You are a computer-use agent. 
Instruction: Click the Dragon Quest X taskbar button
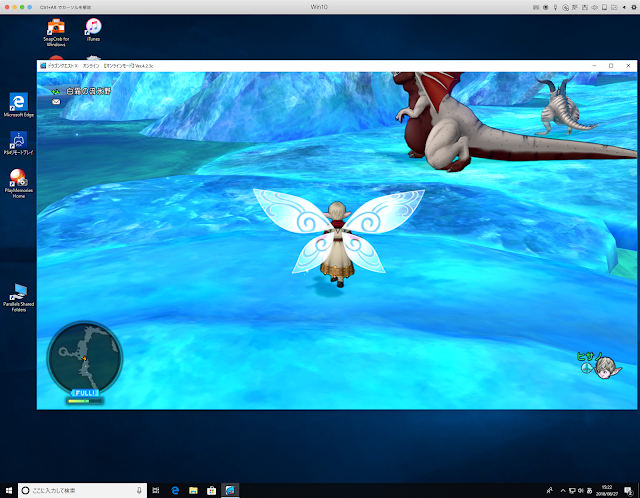coord(230,490)
